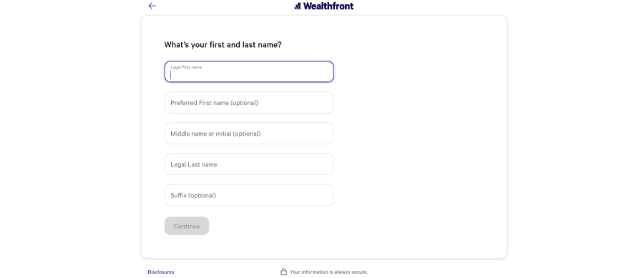Screen dimensions: 644x278
Task: Click the padlock security icon
Action: click(x=283, y=272)
